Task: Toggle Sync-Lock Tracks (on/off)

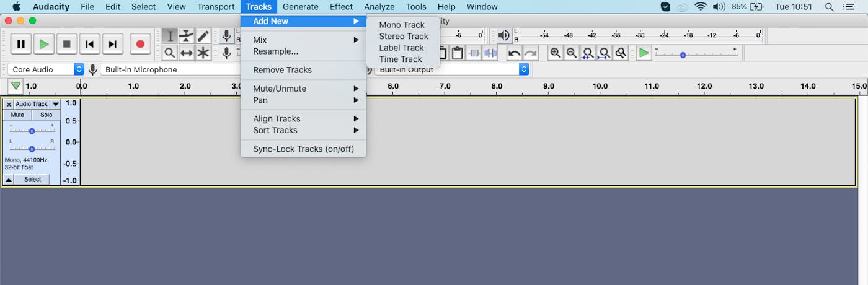Action: click(303, 149)
